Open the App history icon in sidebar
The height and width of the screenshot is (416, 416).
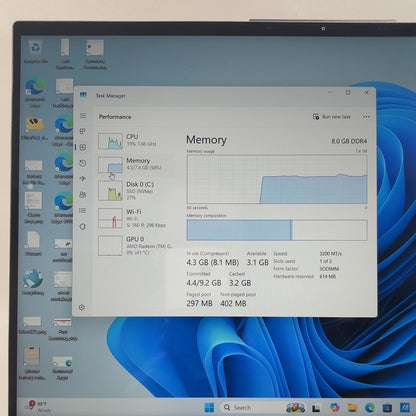click(83, 163)
